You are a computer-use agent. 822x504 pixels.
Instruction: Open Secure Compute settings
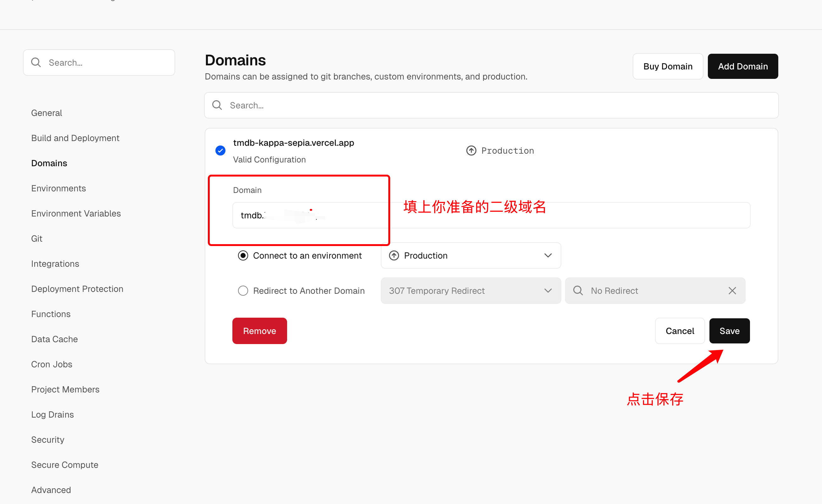65,465
